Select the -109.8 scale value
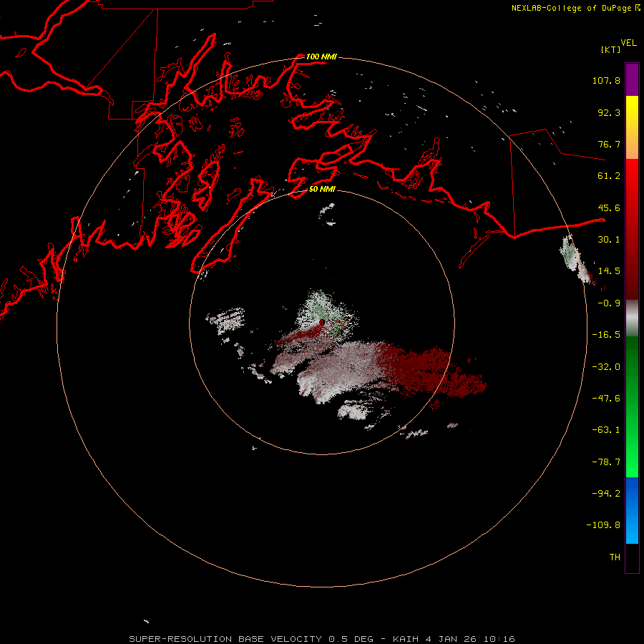This screenshot has height=644, width=644. coord(603,525)
